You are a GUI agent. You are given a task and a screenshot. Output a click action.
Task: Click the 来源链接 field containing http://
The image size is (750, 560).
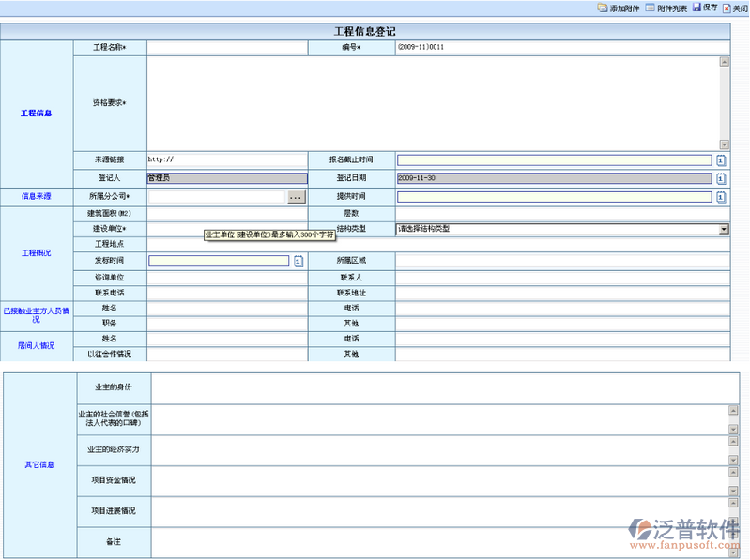pos(226,159)
